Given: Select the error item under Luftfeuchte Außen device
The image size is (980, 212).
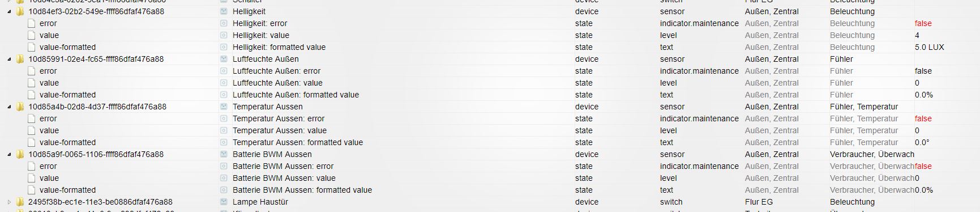Looking at the screenshot, I should pyautogui.click(x=48, y=71).
